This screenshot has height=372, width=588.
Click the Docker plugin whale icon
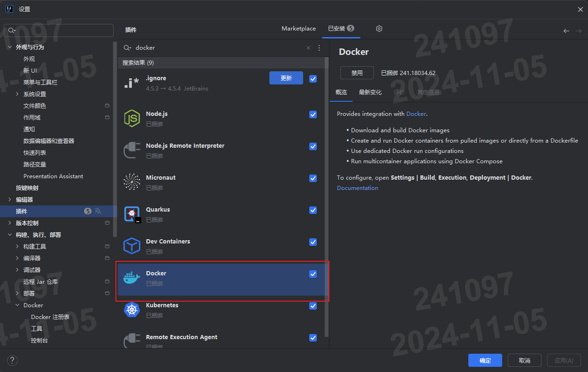tap(132, 277)
